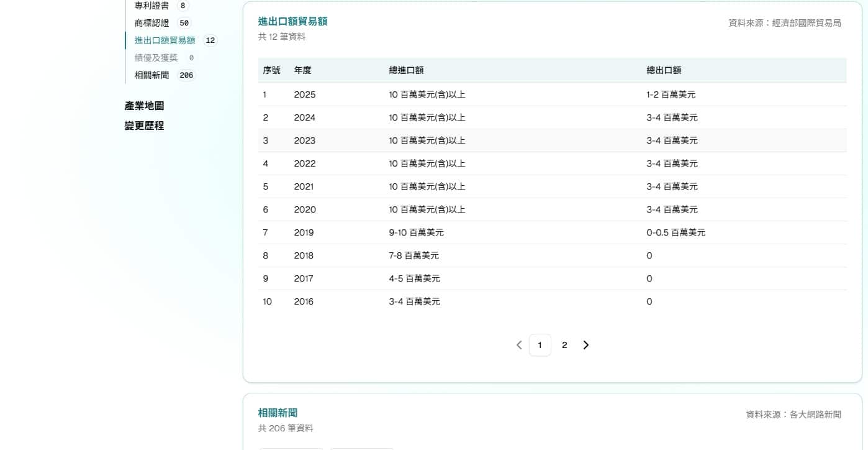Image resolution: width=868 pixels, height=450 pixels.
Task: Jump to 相關新聞 from the sidebar
Action: (151, 75)
